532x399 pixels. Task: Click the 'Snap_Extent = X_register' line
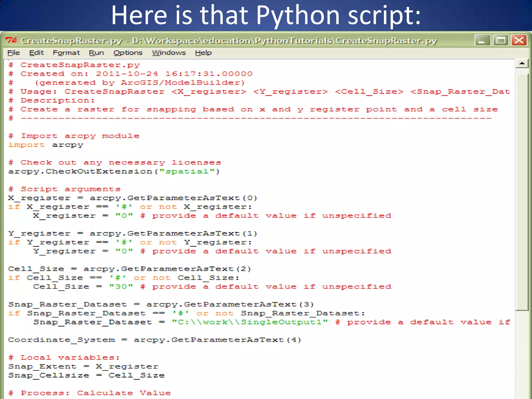click(x=83, y=367)
